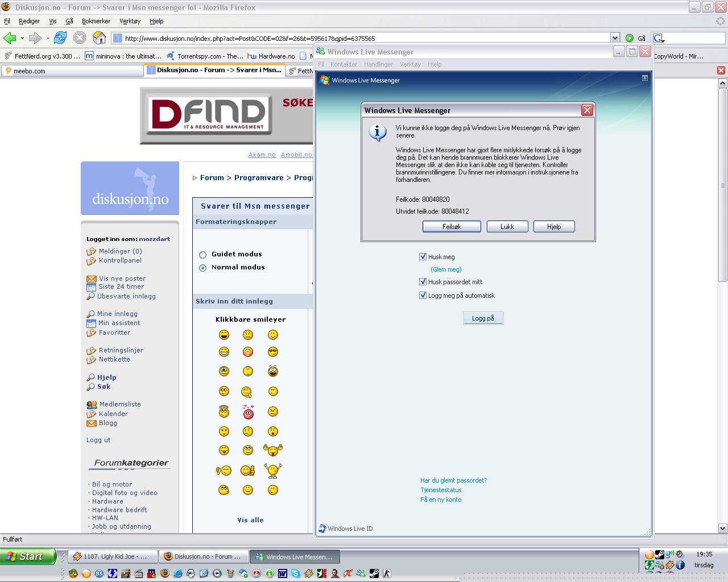Screen dimensions: 728x582
Task: Uncheck 'Husk passordet mitt' checkbox
Action: pyautogui.click(x=423, y=282)
